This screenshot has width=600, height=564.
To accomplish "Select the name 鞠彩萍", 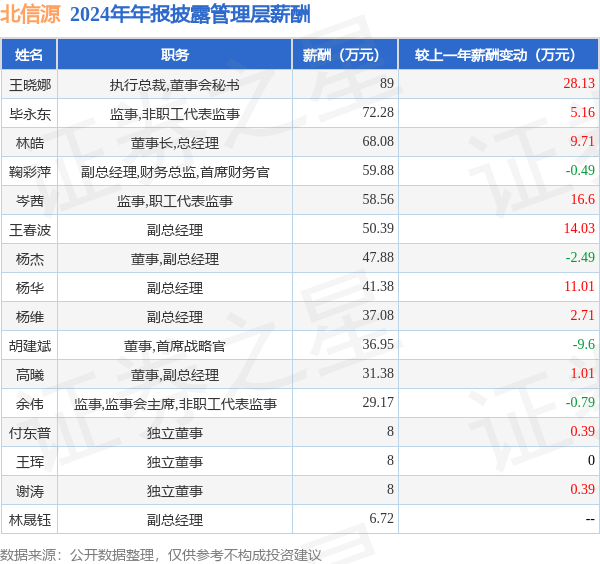I will [29, 172].
